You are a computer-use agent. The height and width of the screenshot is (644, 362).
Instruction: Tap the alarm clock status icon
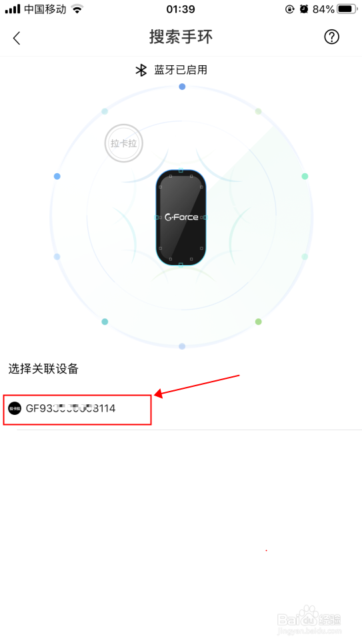coord(304,9)
